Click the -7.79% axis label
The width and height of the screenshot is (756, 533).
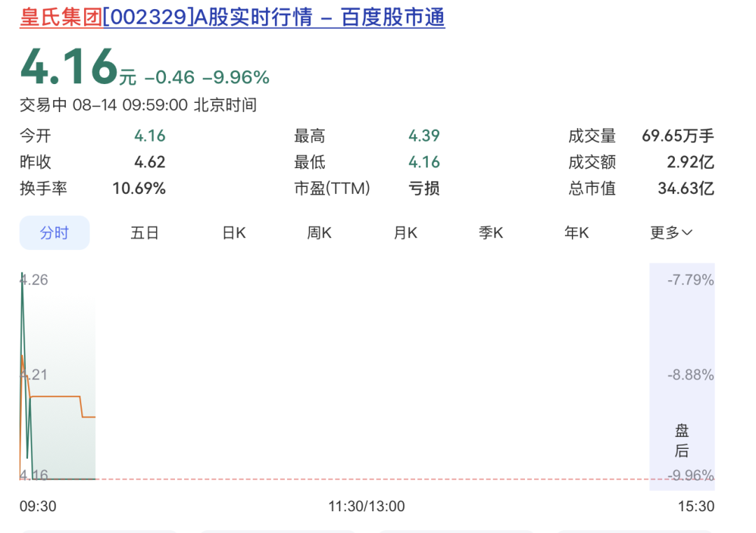pos(690,279)
